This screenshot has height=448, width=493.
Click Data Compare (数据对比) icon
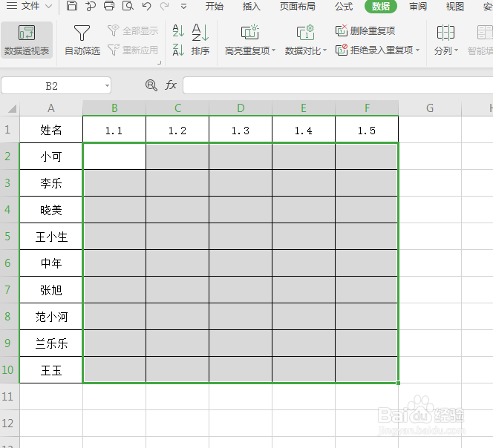[306, 32]
